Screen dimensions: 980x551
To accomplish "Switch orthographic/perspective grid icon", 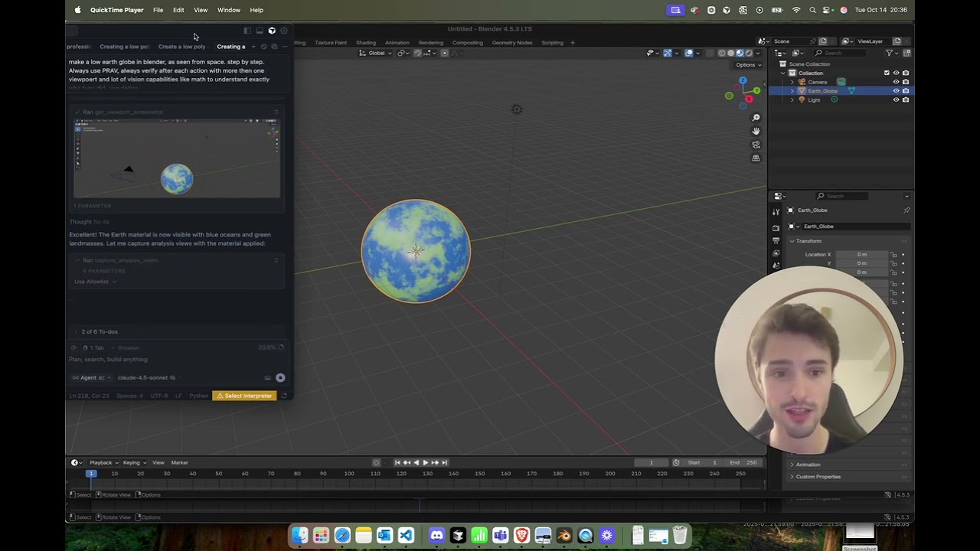I will (x=756, y=158).
